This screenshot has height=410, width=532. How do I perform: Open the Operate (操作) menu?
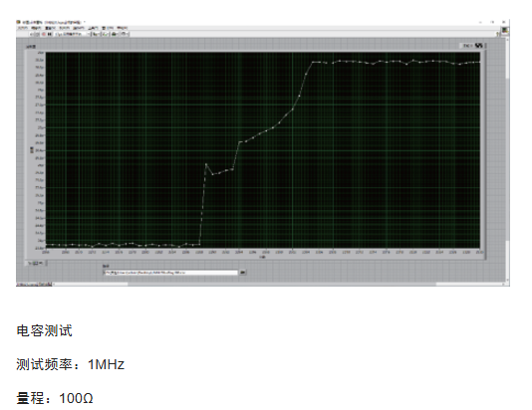point(79,28)
